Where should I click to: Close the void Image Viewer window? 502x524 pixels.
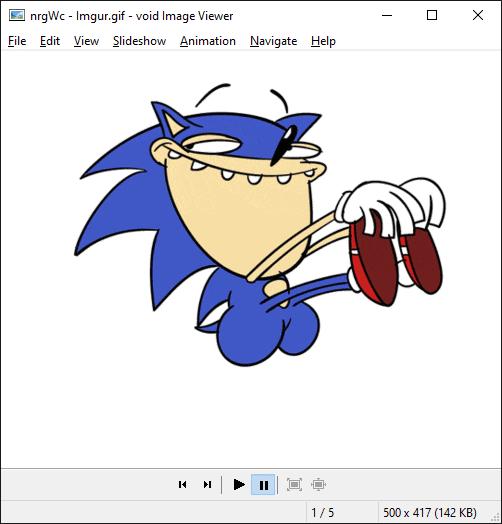[478, 15]
